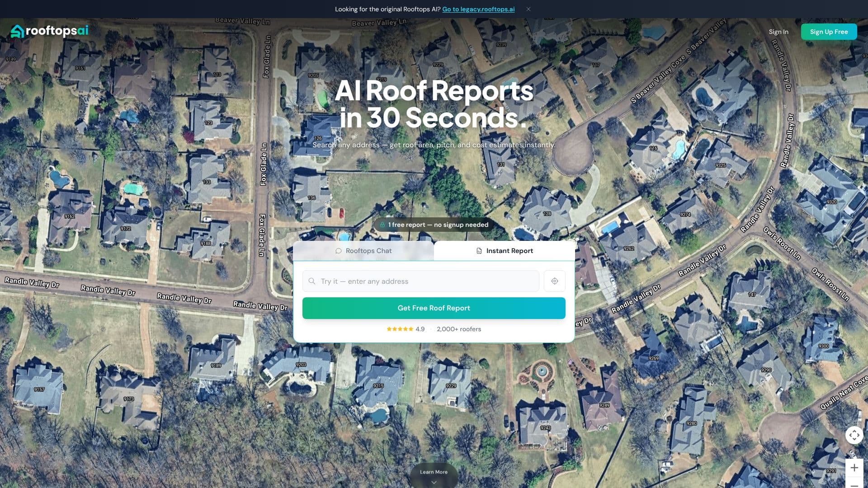This screenshot has height=488, width=868.
Task: Follow the Go to legacy.rooftops.ai link
Action: pyautogui.click(x=478, y=9)
